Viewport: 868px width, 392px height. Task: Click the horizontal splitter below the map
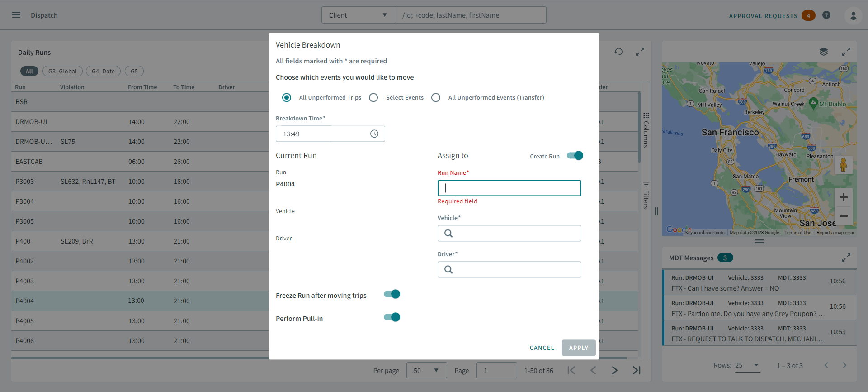coord(759,241)
